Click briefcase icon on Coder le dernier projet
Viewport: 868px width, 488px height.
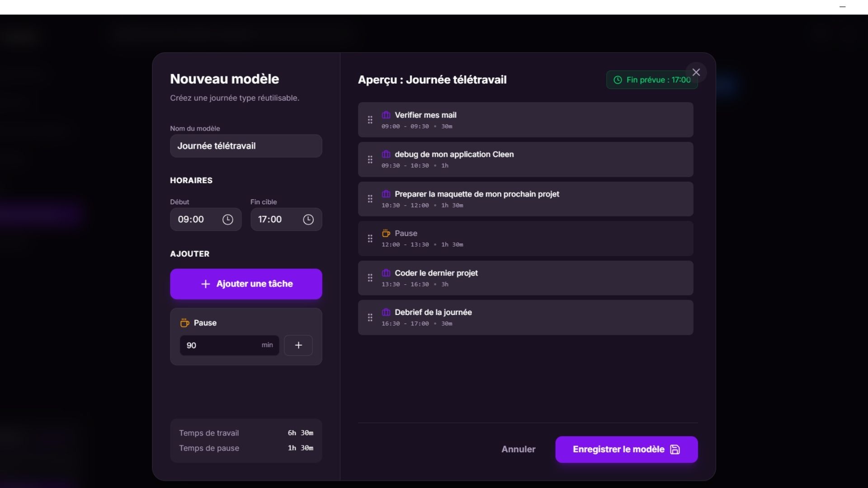click(x=386, y=273)
